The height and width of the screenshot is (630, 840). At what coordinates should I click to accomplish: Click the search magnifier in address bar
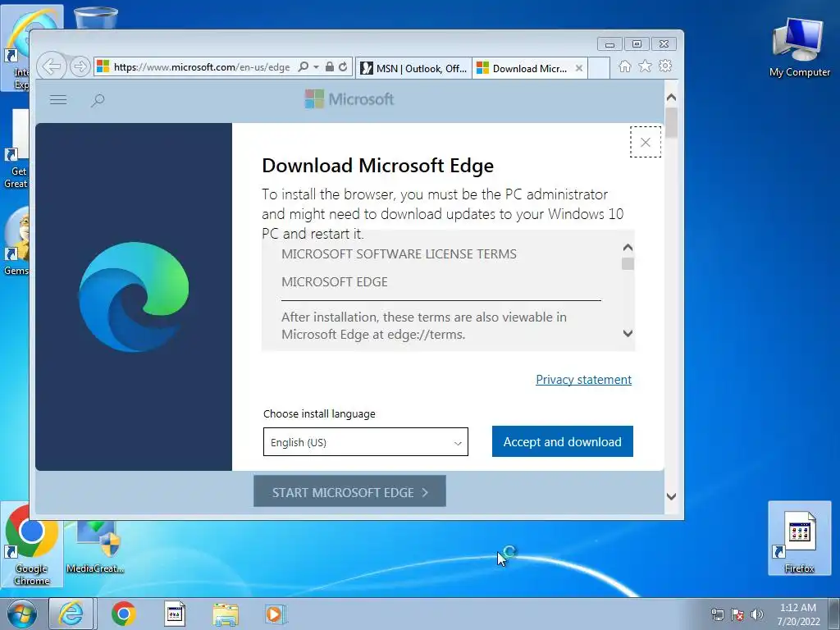(304, 67)
